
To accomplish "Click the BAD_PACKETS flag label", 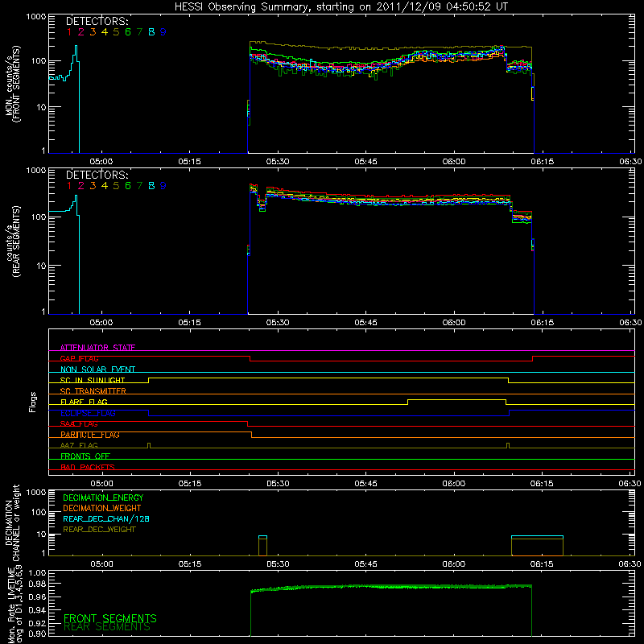I will tap(88, 467).
